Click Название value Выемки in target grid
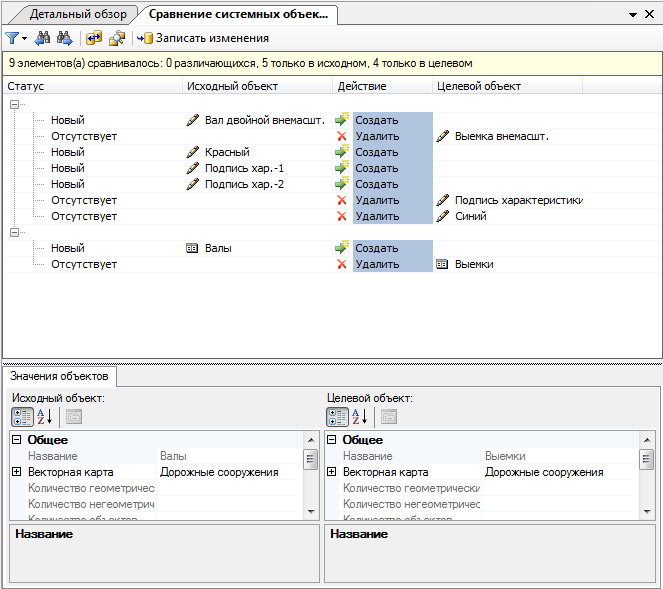This screenshot has height=589, width=663. pyautogui.click(x=560, y=456)
